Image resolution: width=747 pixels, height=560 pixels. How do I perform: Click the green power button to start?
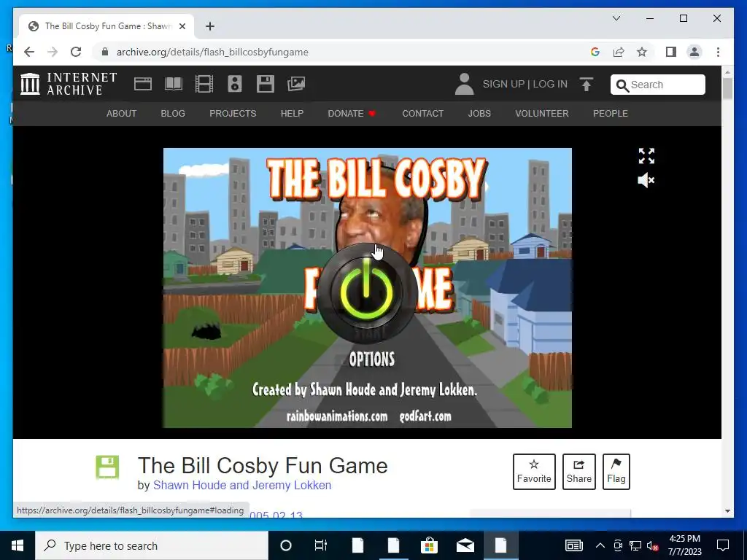[x=366, y=292]
